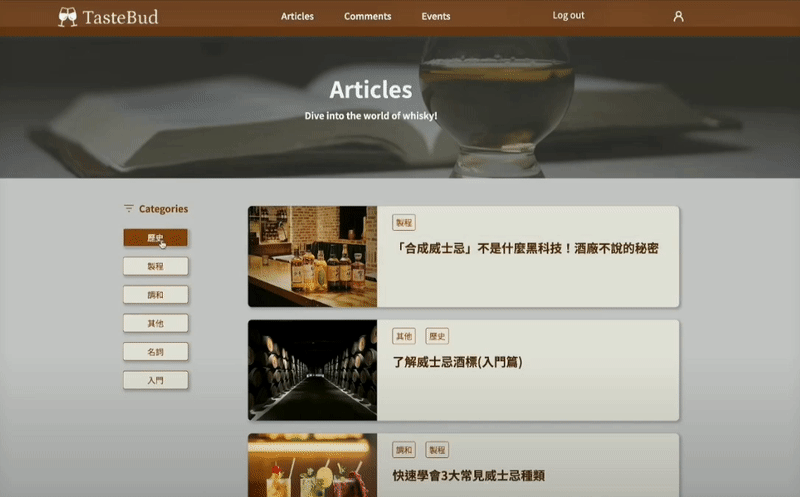The image size is (800, 497).
Task: Click the 製程 tag on the third article
Action: [437, 450]
